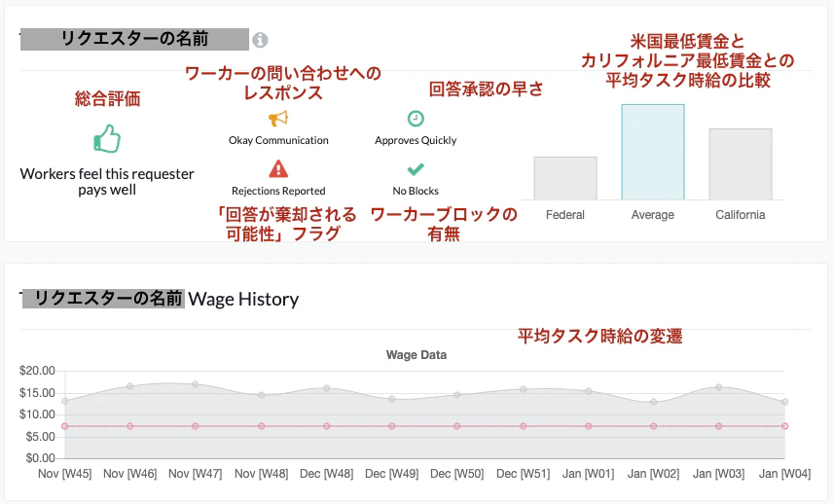Viewport: 833px width, 504px height.
Task: Click the info icon beside requester name
Action: [x=260, y=40]
